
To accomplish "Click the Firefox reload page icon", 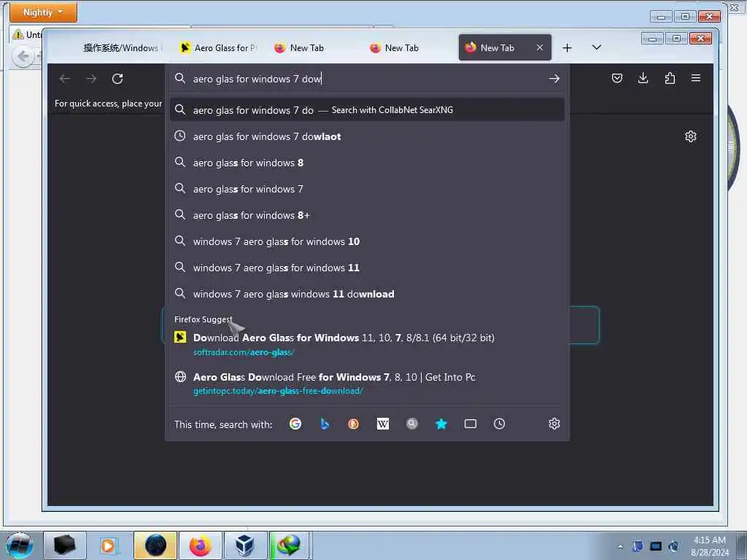I will pyautogui.click(x=117, y=79).
